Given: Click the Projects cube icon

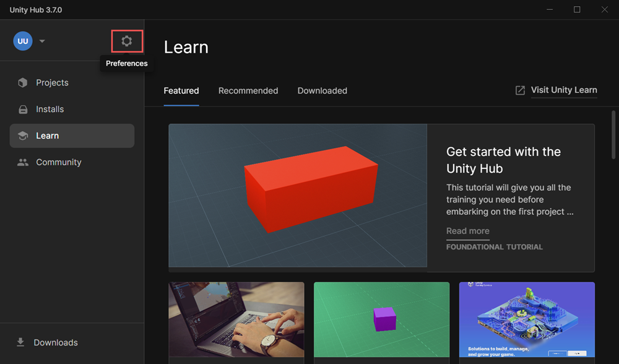Looking at the screenshot, I should coord(23,82).
